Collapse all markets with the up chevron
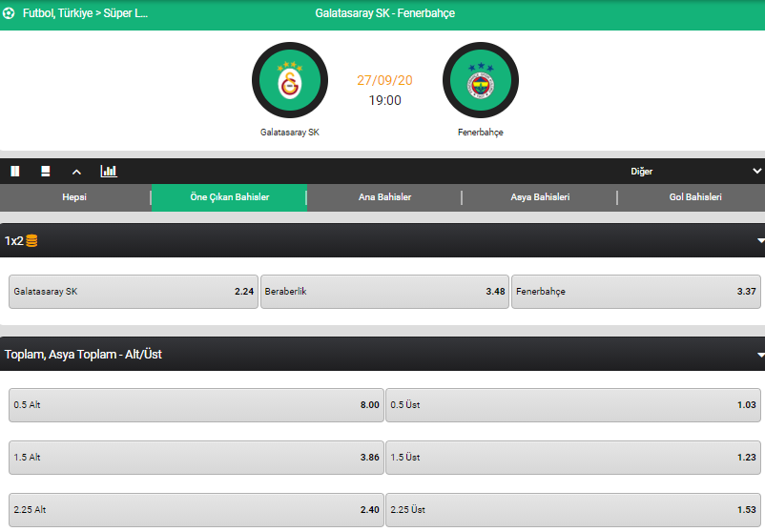 [76, 172]
